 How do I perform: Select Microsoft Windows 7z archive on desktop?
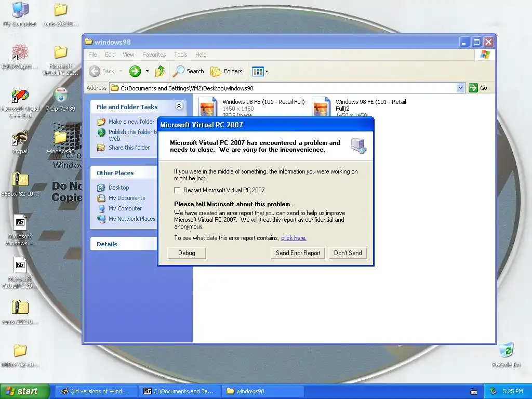tap(20, 230)
